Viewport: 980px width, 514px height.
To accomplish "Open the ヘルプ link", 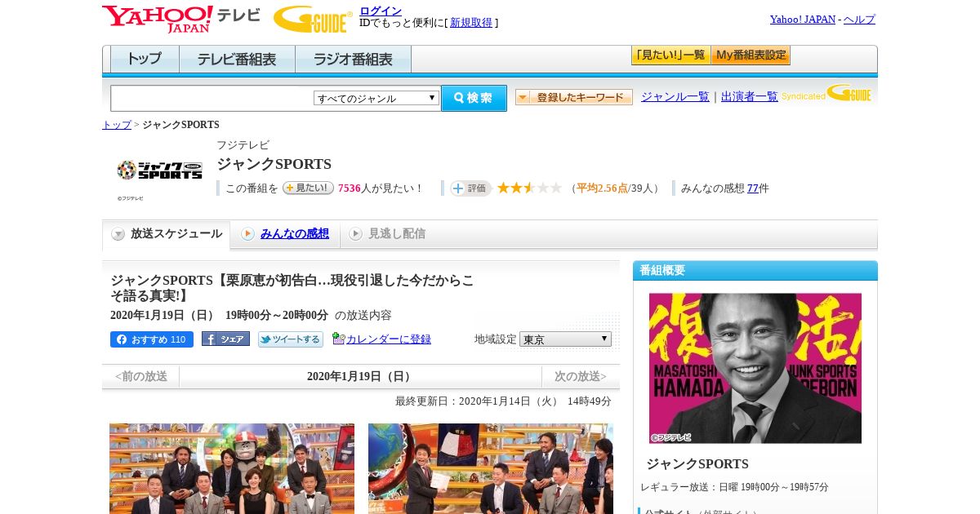I will click(x=859, y=19).
